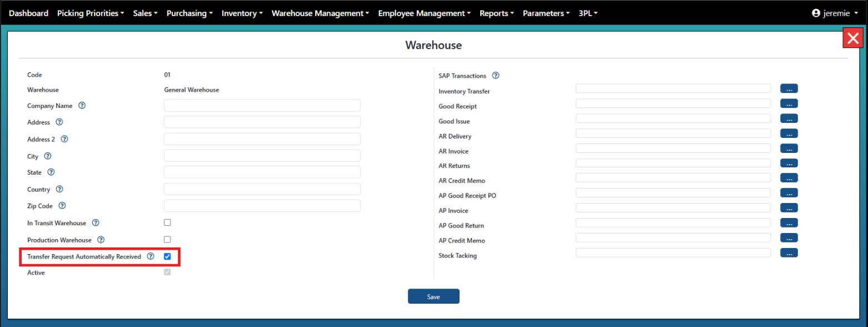Click the warehouse code value '01'
The image size is (868, 327).
click(x=167, y=75)
